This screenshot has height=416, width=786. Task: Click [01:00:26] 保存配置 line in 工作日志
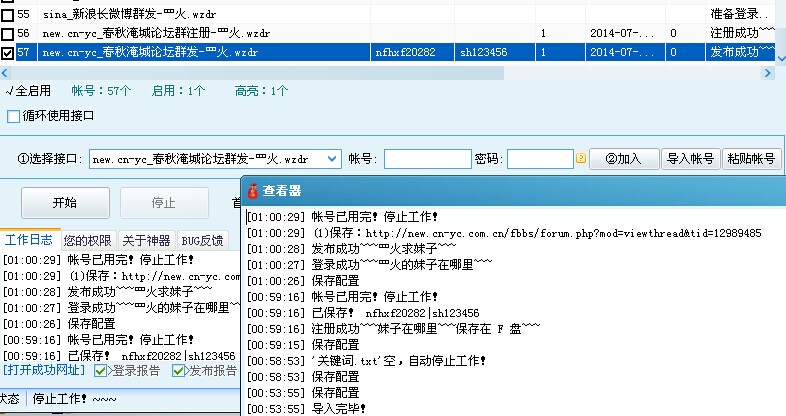click(59, 324)
